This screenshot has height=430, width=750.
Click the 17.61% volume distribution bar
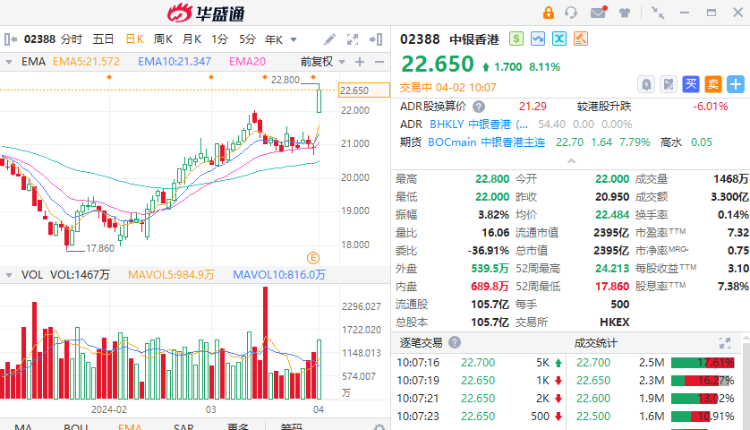[x=702, y=363]
